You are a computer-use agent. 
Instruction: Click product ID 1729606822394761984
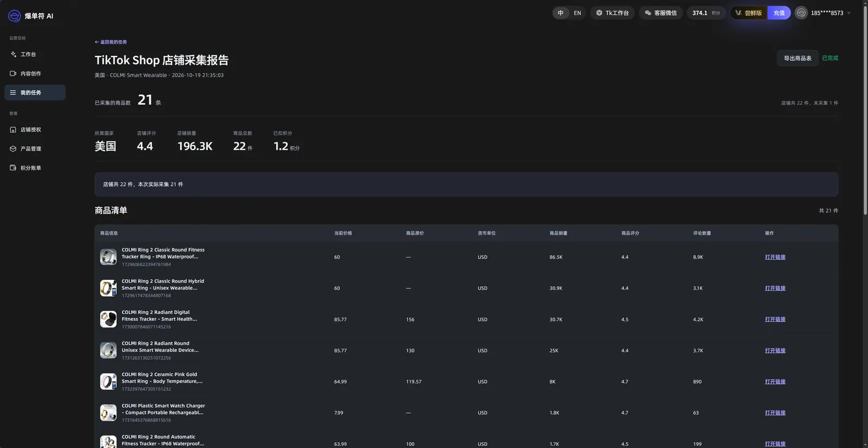click(146, 264)
